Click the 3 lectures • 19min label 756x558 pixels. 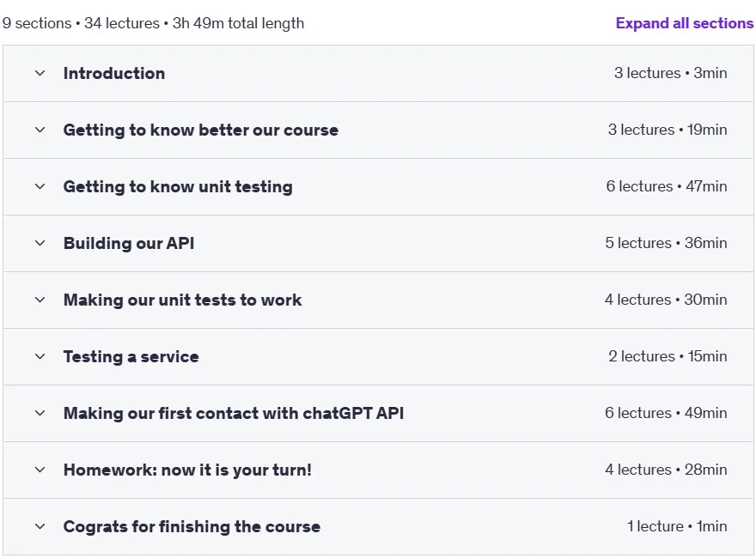click(668, 130)
